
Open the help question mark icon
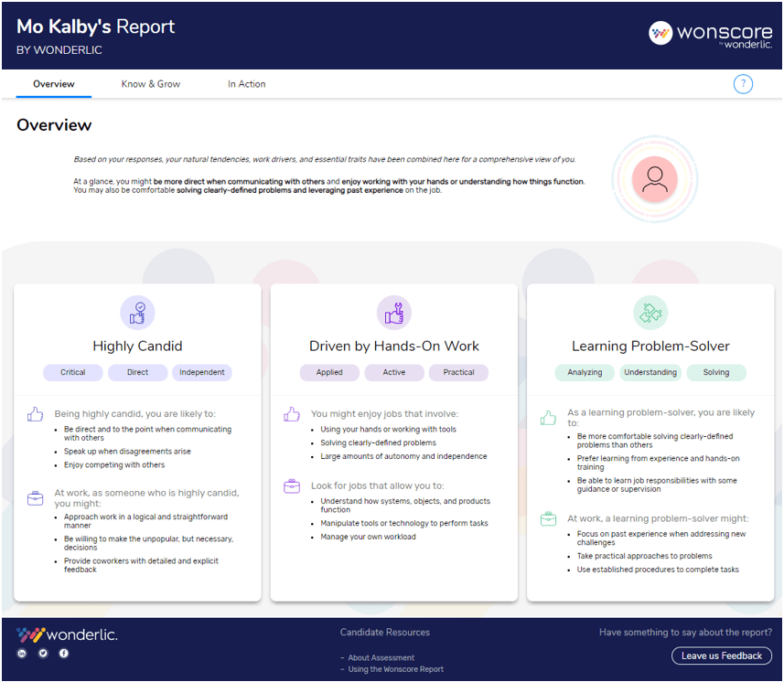coord(743,84)
